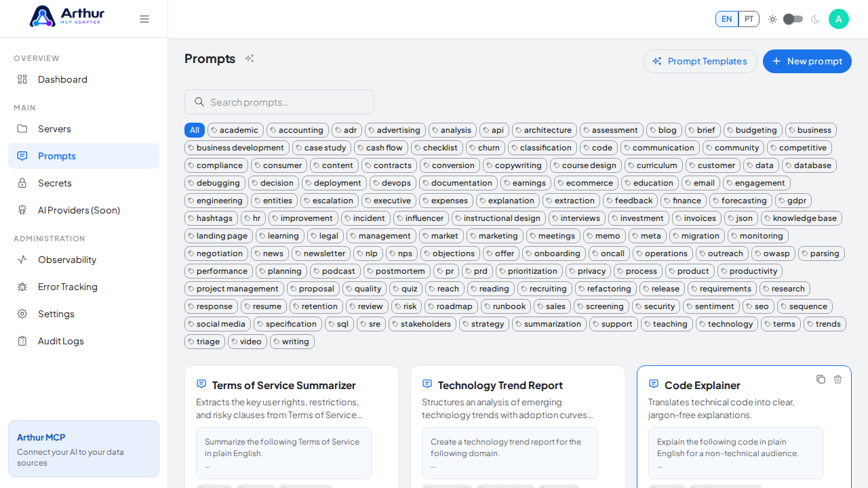Filter prompts by writing tag
The height and width of the screenshot is (488, 868).
tap(292, 342)
